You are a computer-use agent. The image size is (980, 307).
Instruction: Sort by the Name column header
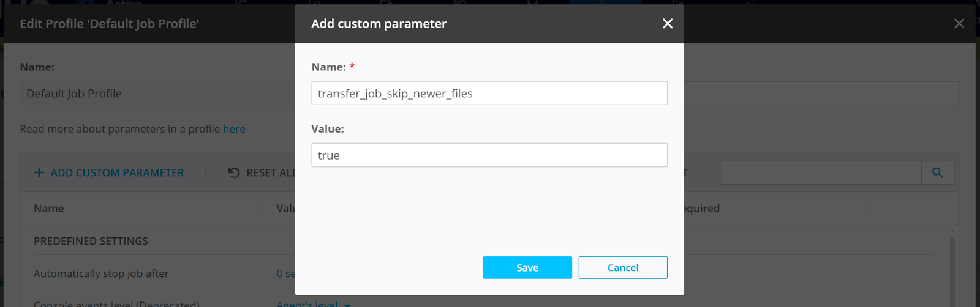click(x=49, y=209)
